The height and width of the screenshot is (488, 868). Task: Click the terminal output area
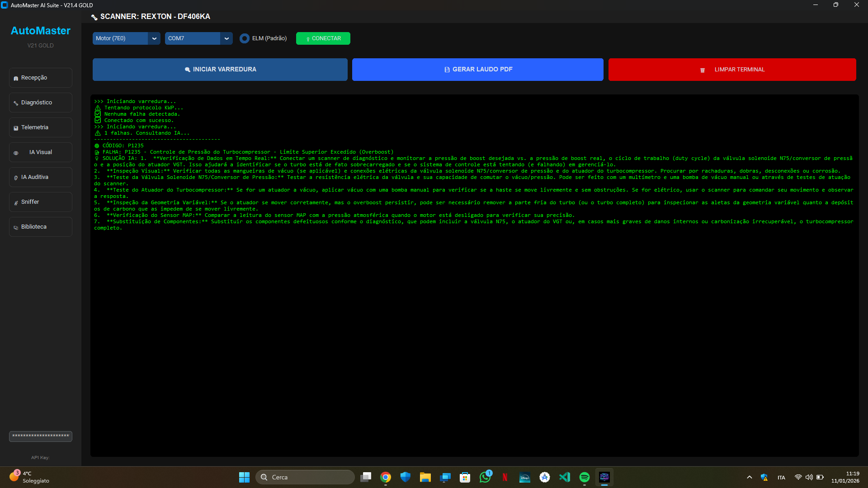click(x=474, y=339)
